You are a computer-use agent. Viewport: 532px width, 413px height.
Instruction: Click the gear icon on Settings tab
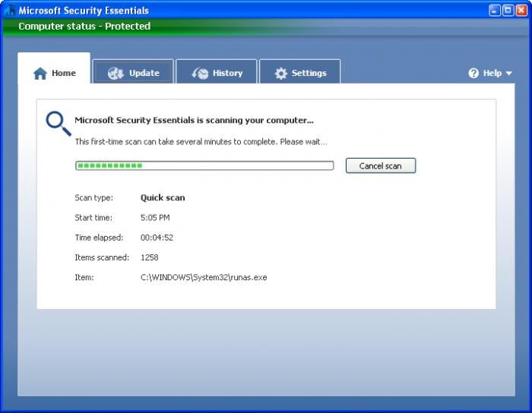click(x=281, y=73)
